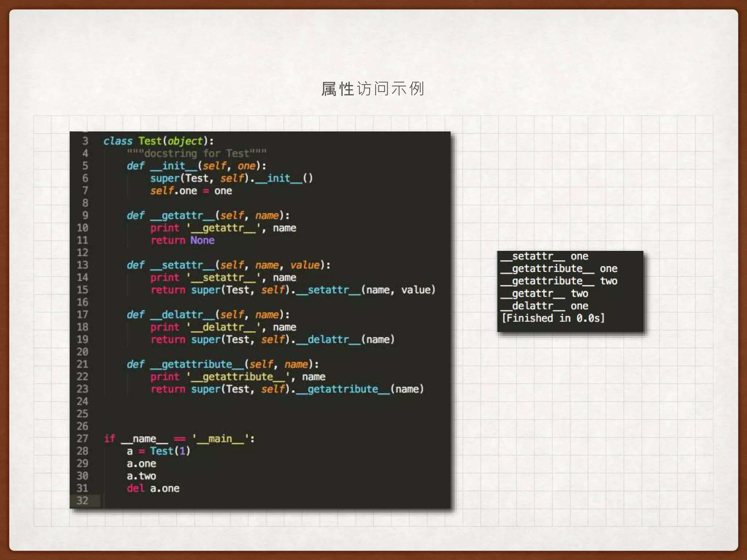Click def __getattribute__(self, name) definition

click(223, 364)
